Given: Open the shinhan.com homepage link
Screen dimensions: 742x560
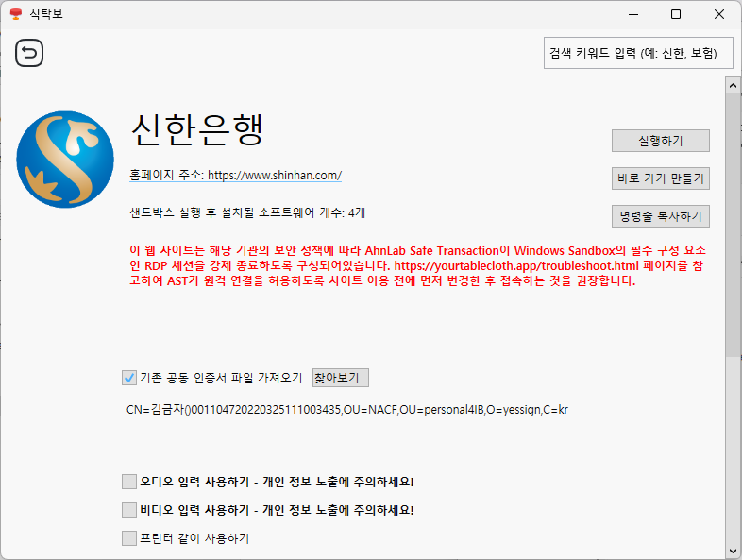Looking at the screenshot, I should pos(235,175).
